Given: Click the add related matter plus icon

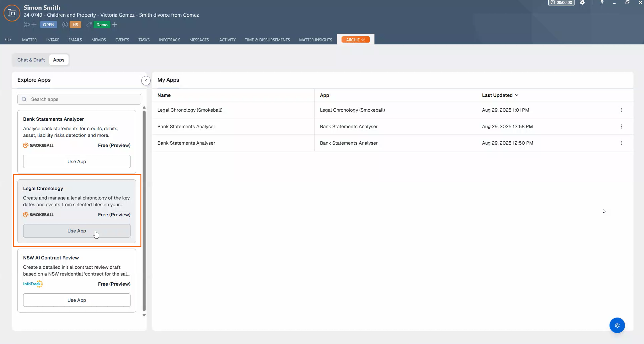Looking at the screenshot, I should (34, 24).
